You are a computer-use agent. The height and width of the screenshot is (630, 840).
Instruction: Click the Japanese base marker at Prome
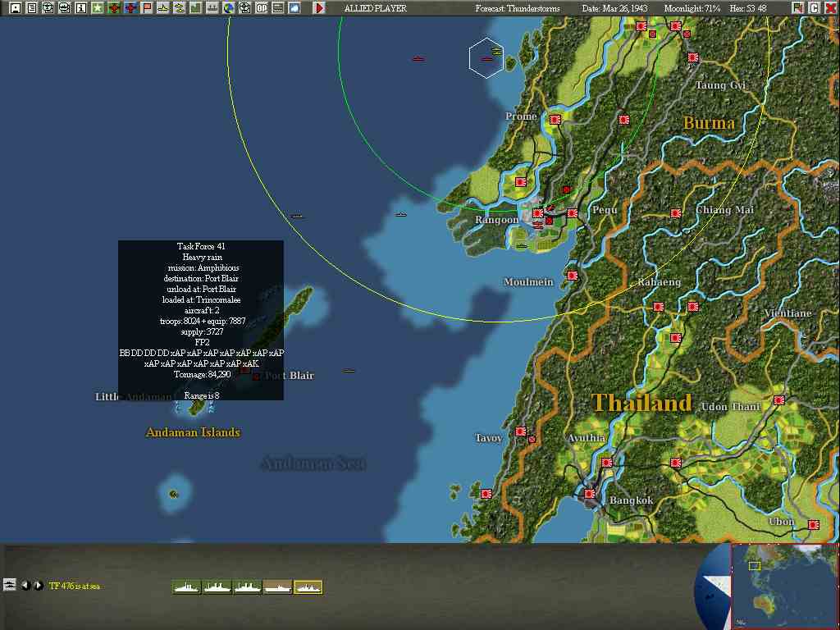[555, 120]
